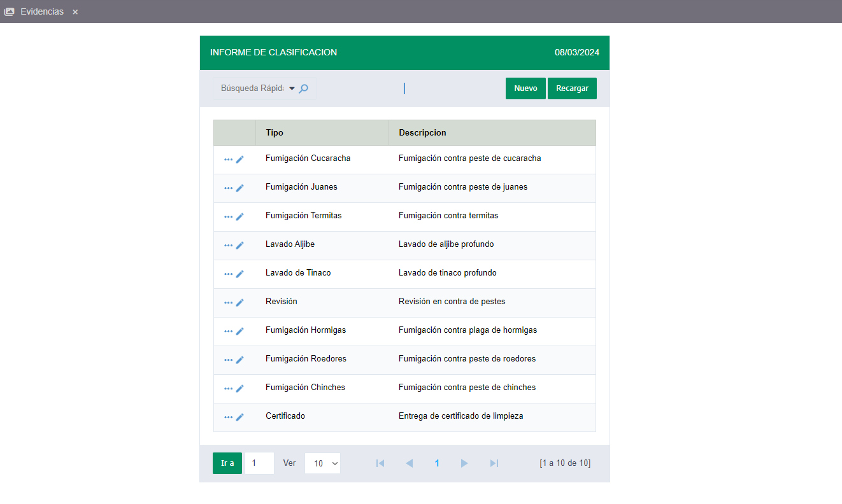Sort the table by the Tipo column
The width and height of the screenshot is (842, 504).
[274, 132]
